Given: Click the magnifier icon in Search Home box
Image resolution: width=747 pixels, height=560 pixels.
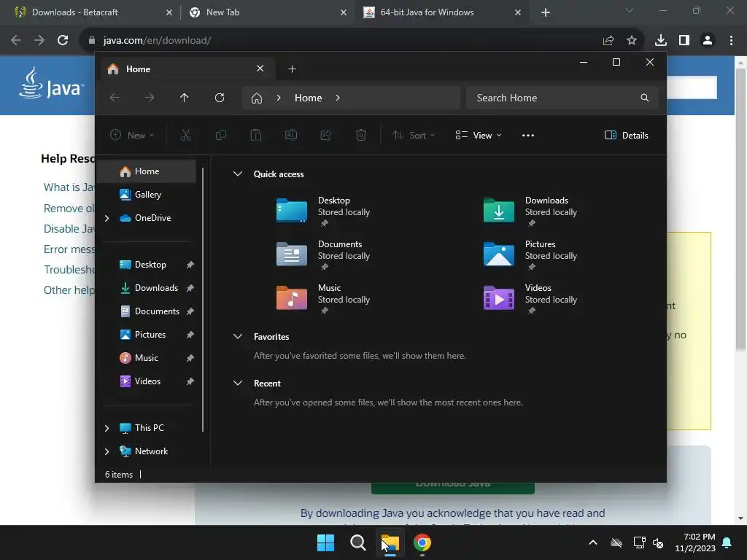Looking at the screenshot, I should (645, 98).
